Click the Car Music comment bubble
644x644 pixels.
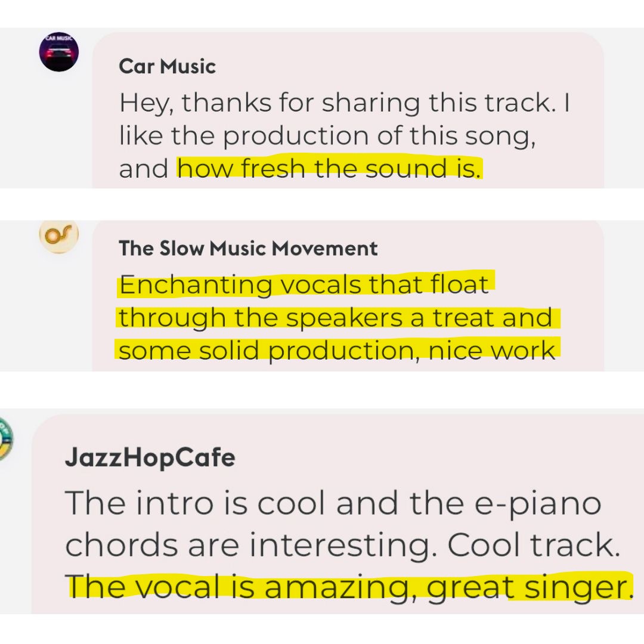348,110
